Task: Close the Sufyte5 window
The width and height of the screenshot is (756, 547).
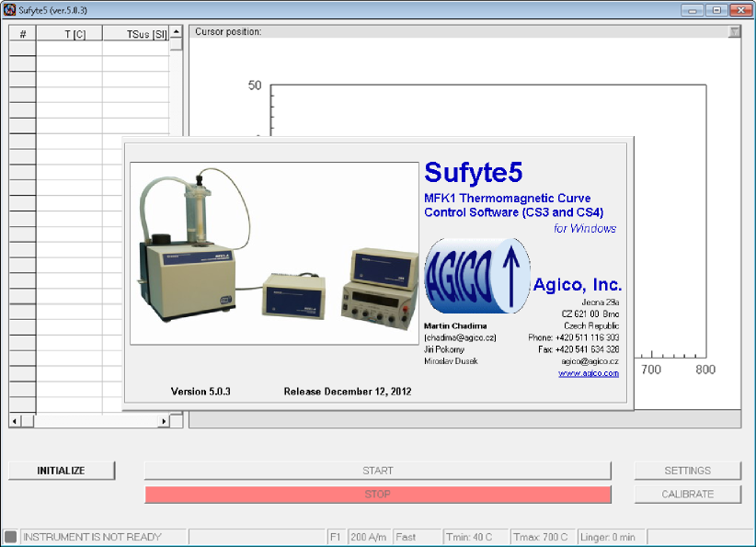Action: coord(741,9)
